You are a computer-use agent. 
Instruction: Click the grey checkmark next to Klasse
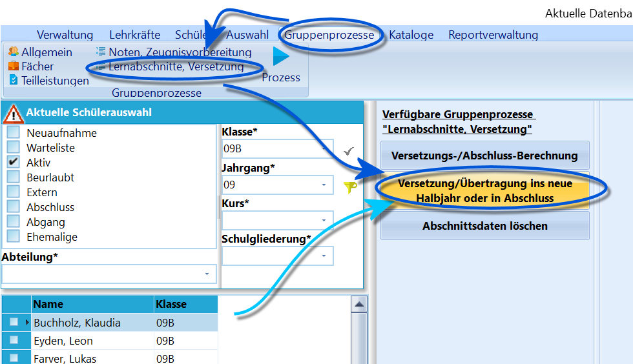coord(349,151)
